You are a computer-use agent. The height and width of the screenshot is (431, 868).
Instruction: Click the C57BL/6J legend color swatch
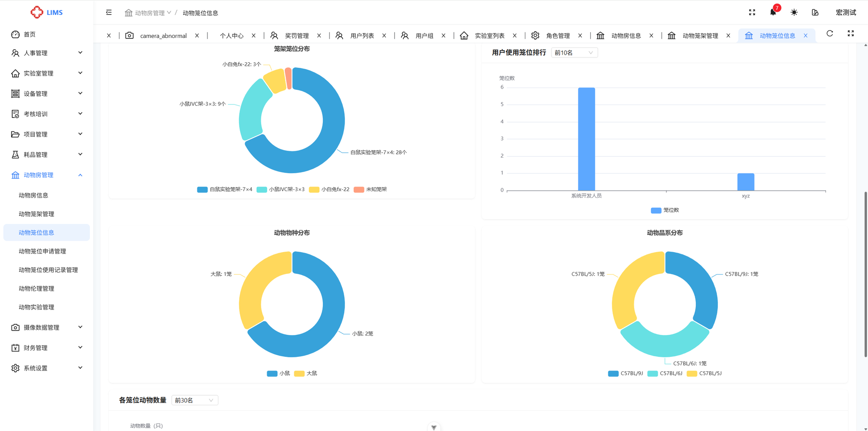652,373
